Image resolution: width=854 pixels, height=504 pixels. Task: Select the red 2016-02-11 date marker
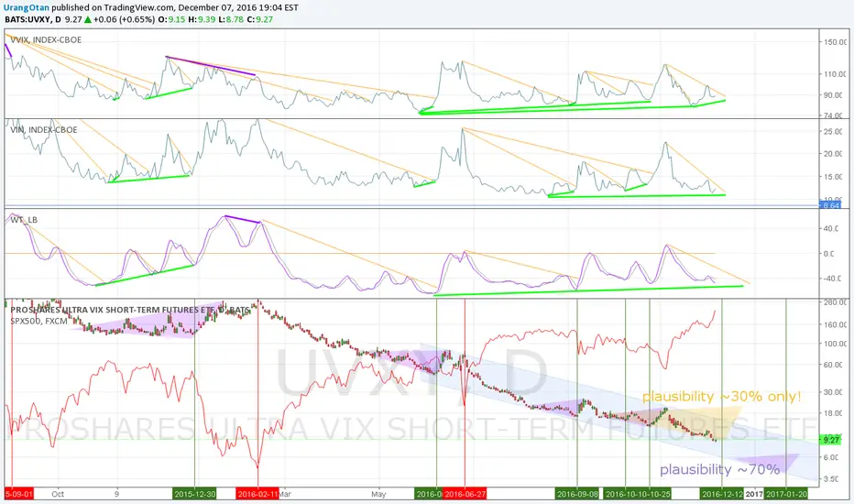coord(257,494)
